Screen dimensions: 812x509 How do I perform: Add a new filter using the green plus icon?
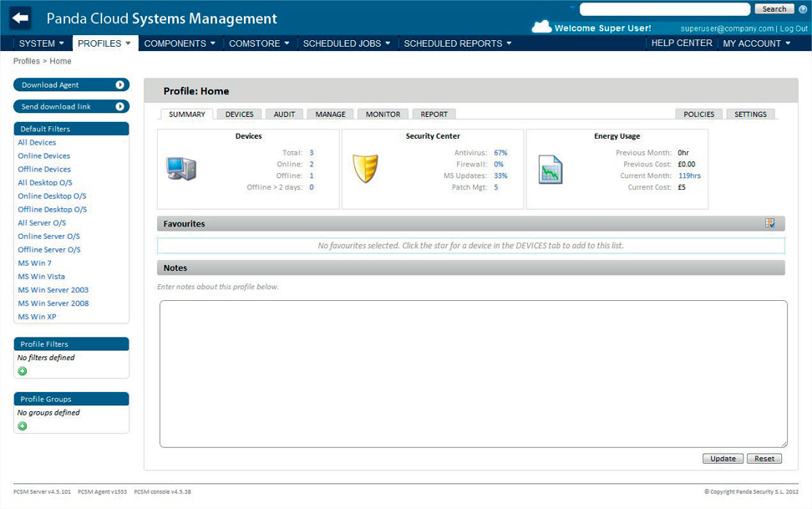tap(22, 371)
